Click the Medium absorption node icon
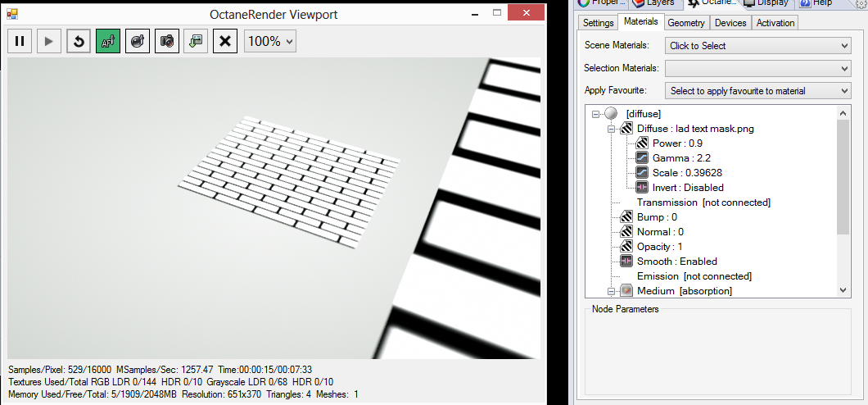The height and width of the screenshot is (405, 868). pos(626,291)
